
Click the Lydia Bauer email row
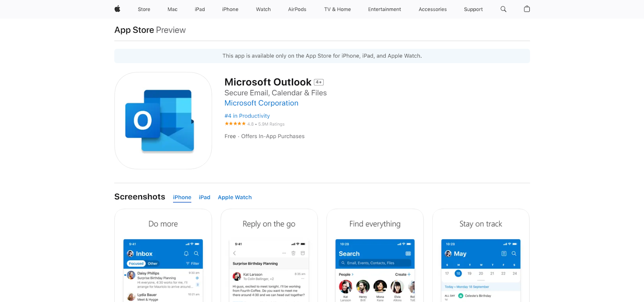coord(163,297)
